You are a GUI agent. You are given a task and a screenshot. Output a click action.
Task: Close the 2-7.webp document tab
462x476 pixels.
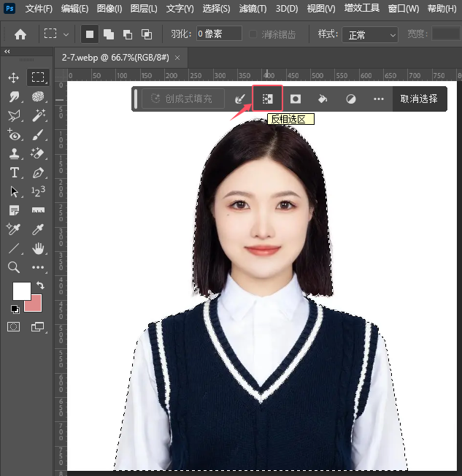(x=177, y=58)
